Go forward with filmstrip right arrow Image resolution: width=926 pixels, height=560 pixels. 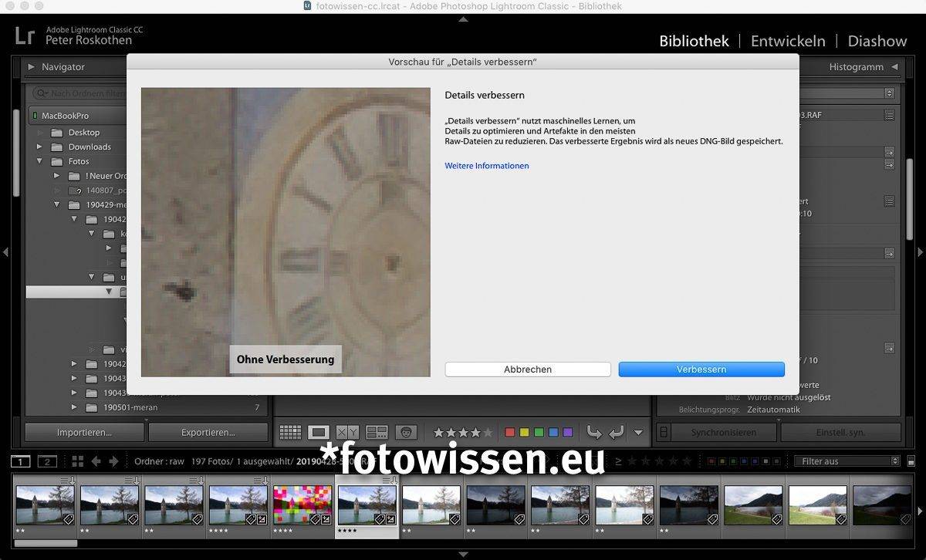(113, 461)
